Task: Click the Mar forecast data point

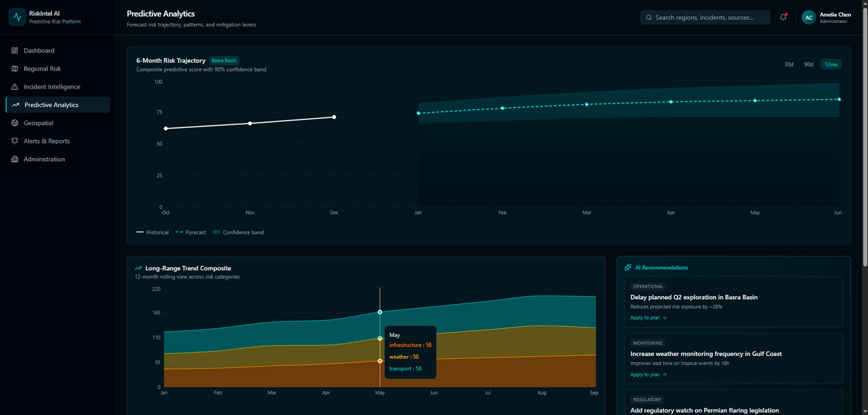Action: (586, 104)
